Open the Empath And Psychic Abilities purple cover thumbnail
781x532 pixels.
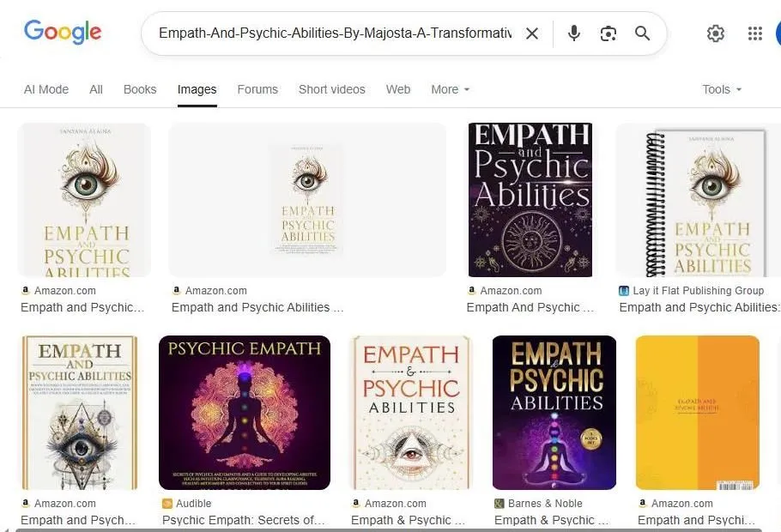coord(530,200)
